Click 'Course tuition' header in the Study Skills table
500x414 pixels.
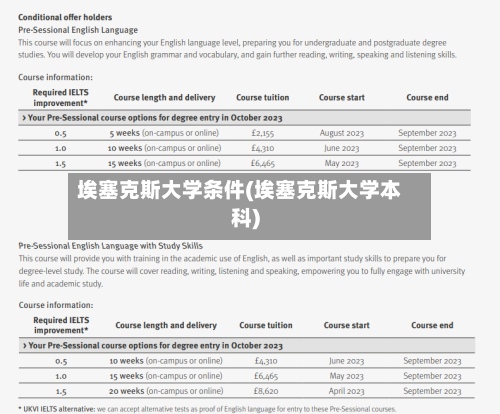[266, 325]
